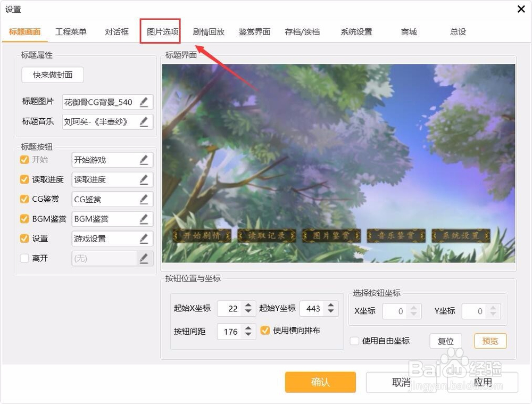This screenshot has height=404, width=532.
Task: Open the 图片选项 tab
Action: coord(162,32)
